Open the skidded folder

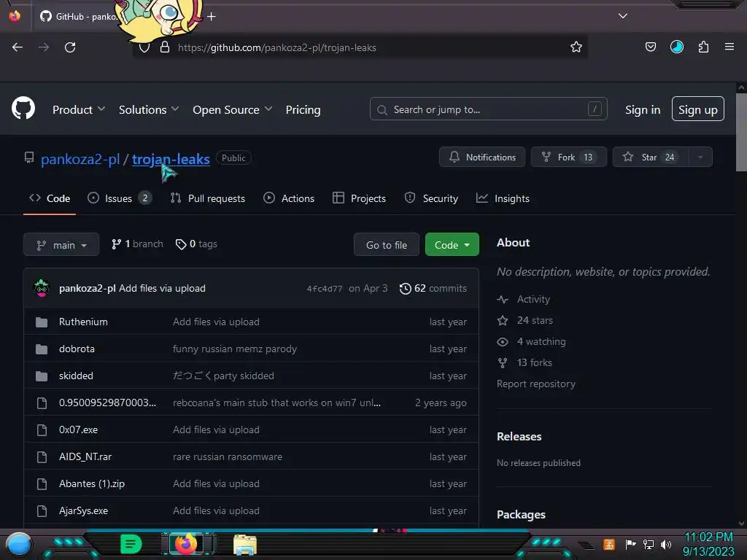click(76, 376)
